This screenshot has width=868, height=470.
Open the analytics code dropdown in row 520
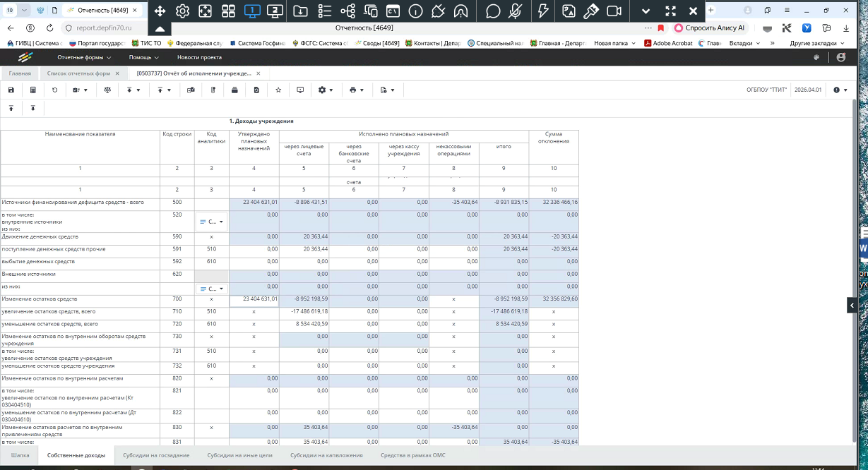[212, 222]
